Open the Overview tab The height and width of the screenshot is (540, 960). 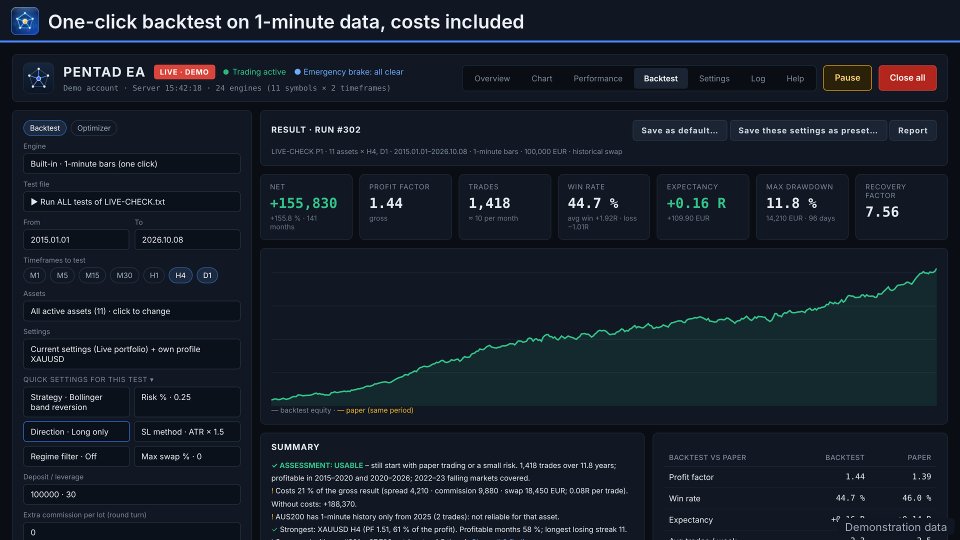tap(492, 78)
